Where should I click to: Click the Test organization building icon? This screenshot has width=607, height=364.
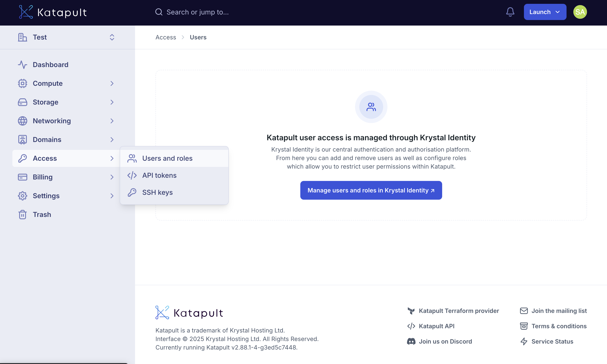pos(22,37)
